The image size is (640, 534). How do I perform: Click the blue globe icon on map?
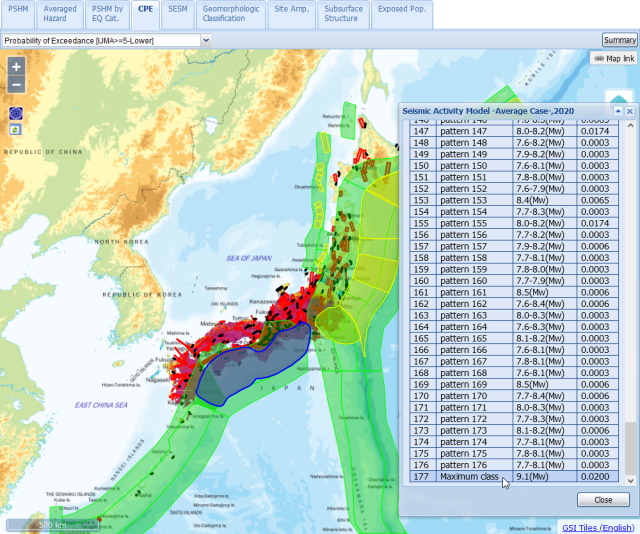[x=16, y=114]
